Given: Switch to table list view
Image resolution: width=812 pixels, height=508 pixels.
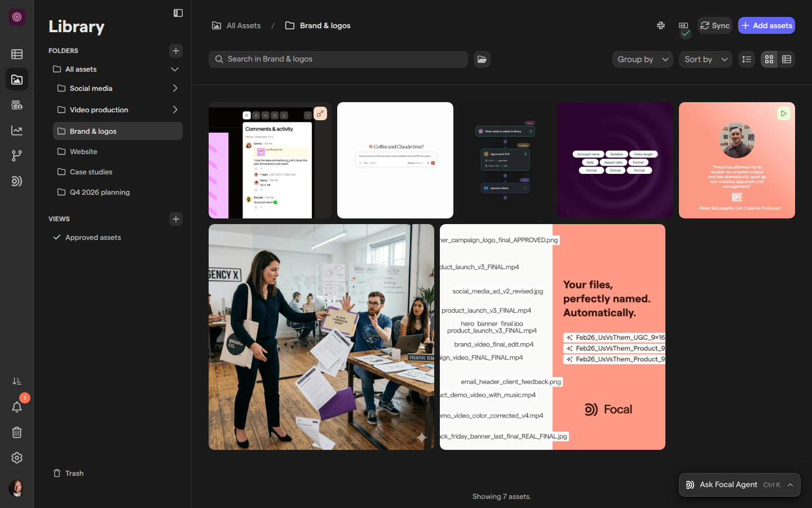Looking at the screenshot, I should pos(787,59).
